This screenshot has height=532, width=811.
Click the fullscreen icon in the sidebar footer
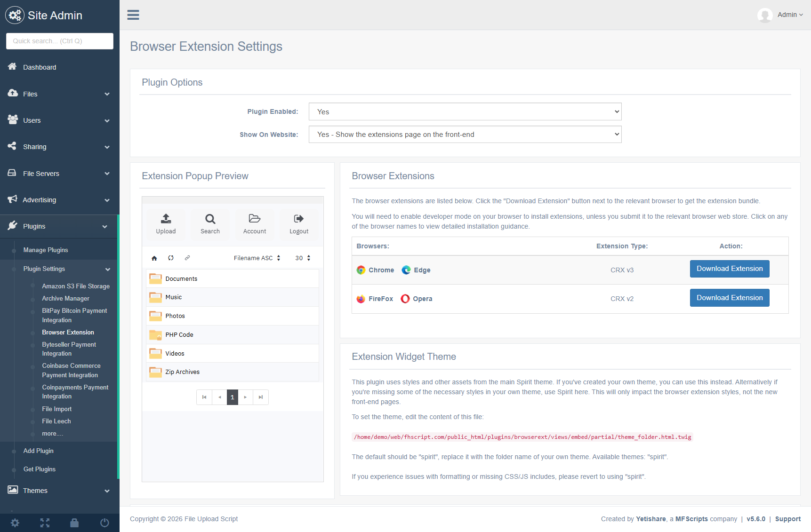pos(45,523)
